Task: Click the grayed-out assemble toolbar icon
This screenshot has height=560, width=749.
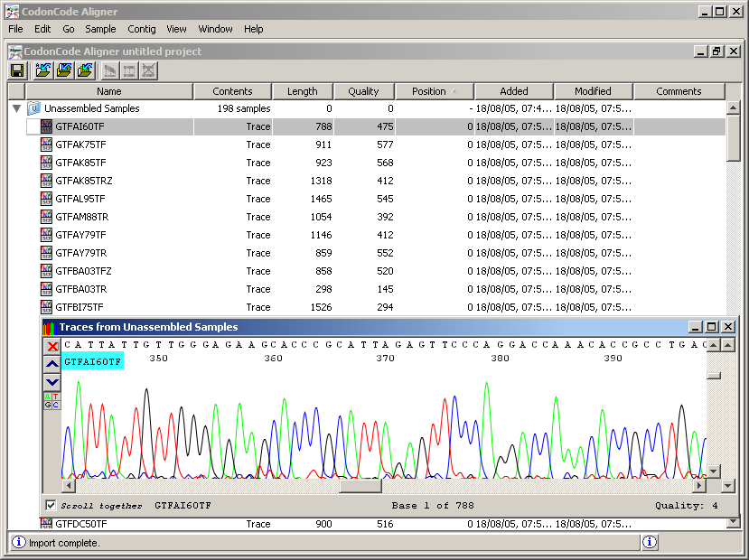Action: [109, 70]
